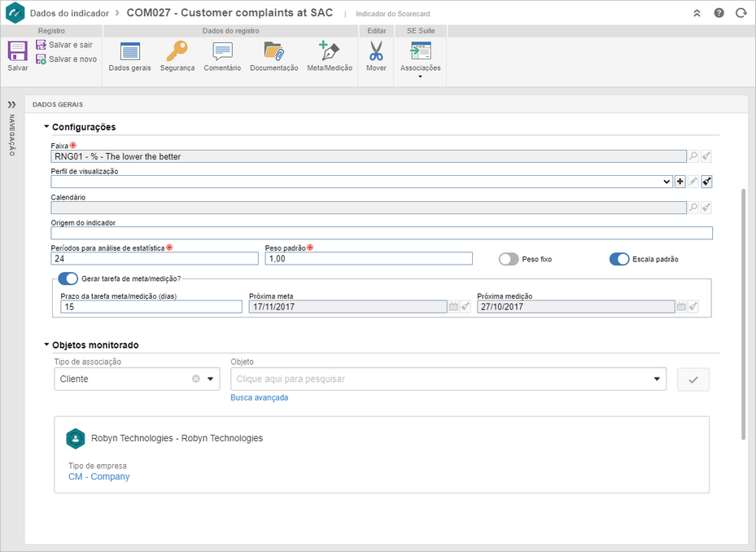This screenshot has width=756, height=552.
Task: Click the Faixa RNG01 field
Action: pos(369,156)
